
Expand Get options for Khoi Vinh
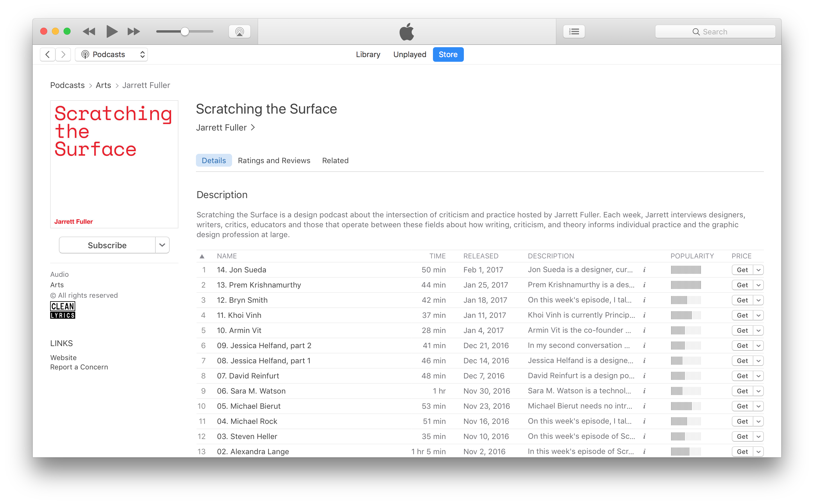[758, 315]
